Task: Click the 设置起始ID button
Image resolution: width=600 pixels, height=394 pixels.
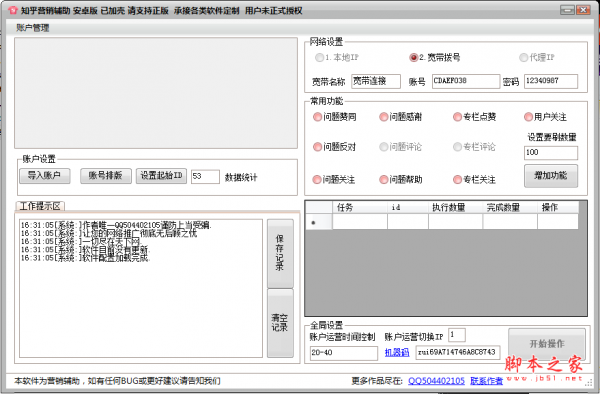Action: [161, 176]
